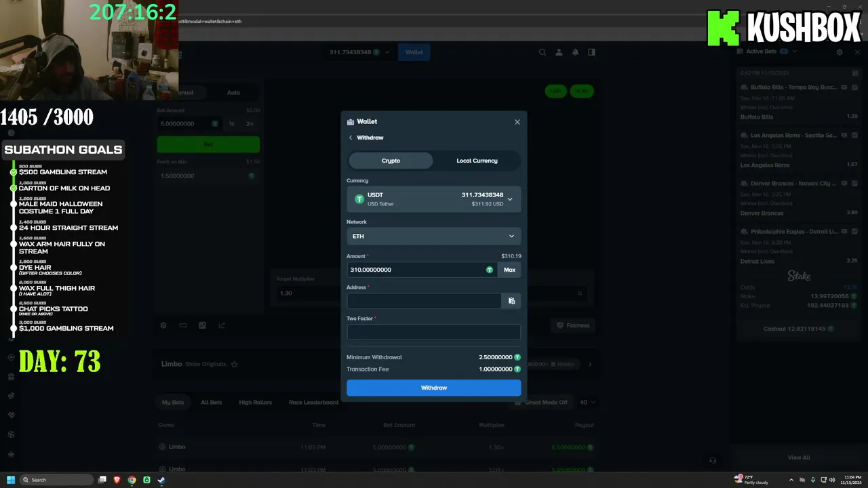Click Max amount button
Image resolution: width=868 pixels, height=488 pixels.
click(x=509, y=270)
